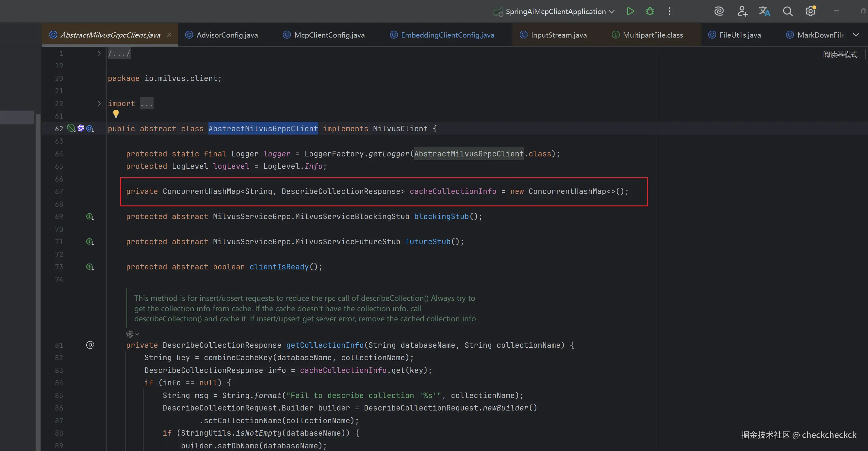Close the AbstractMilvusGrpcClient.java tab

pos(169,35)
